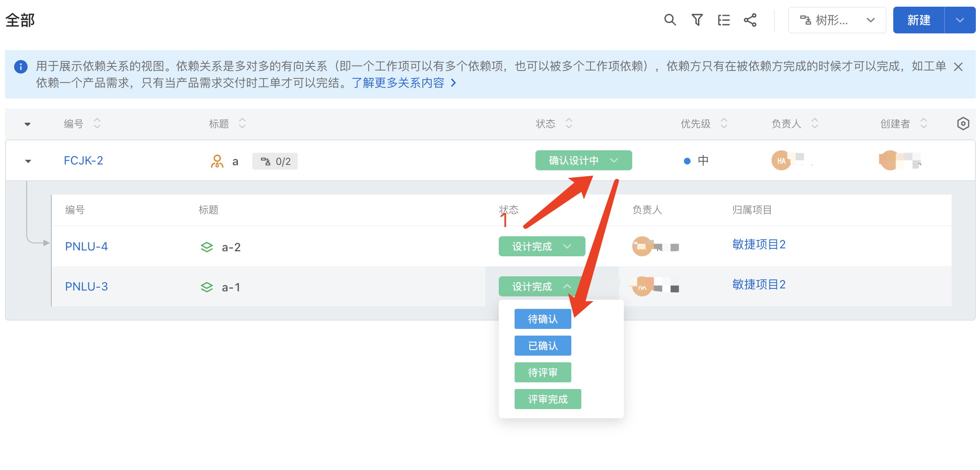Viewport: 980px width, 470px height.
Task: Toggle sort on 状态 column header
Action: 569,124
